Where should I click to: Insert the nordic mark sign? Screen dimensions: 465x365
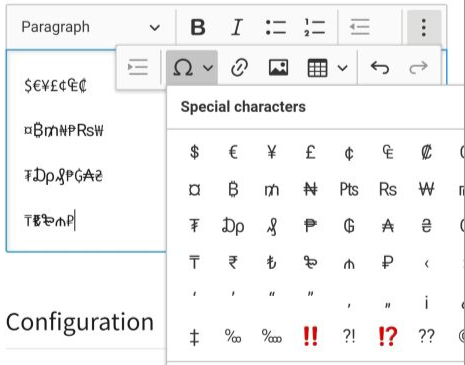[x=310, y=263]
